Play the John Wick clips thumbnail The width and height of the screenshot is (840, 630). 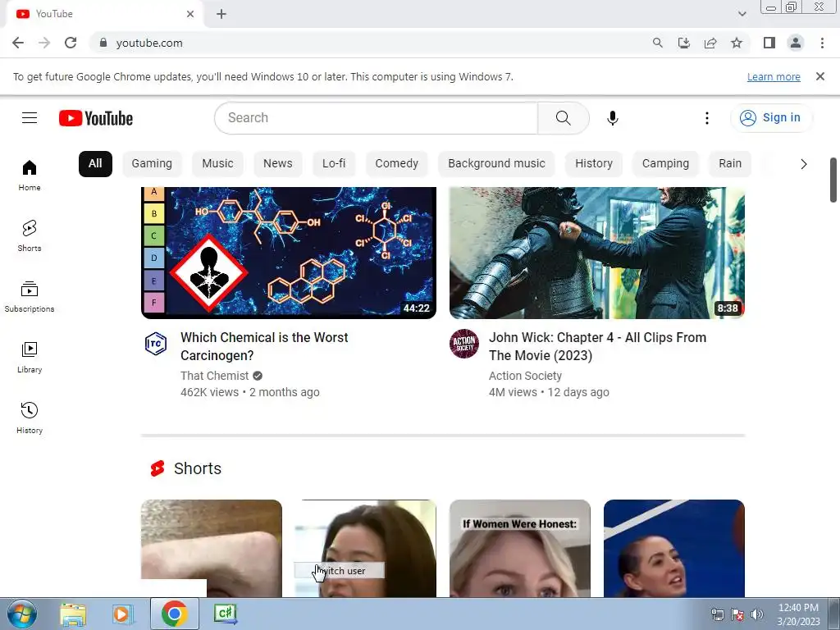[x=597, y=253]
